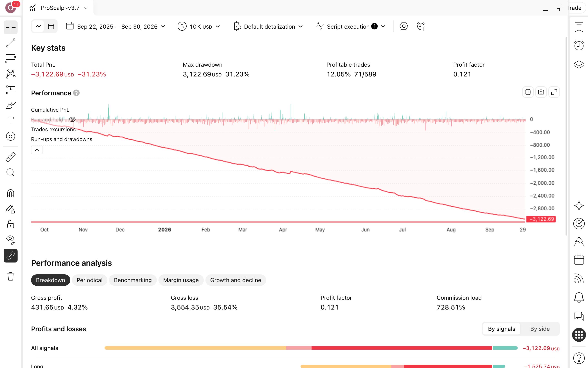
Task: Open the Default detalization dropdown
Action: 268,27
